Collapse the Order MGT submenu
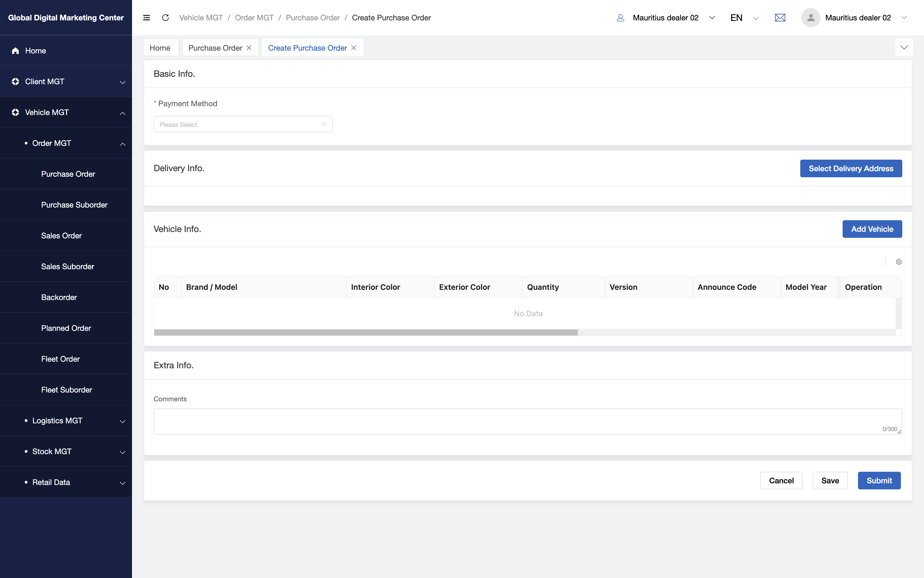 (123, 144)
